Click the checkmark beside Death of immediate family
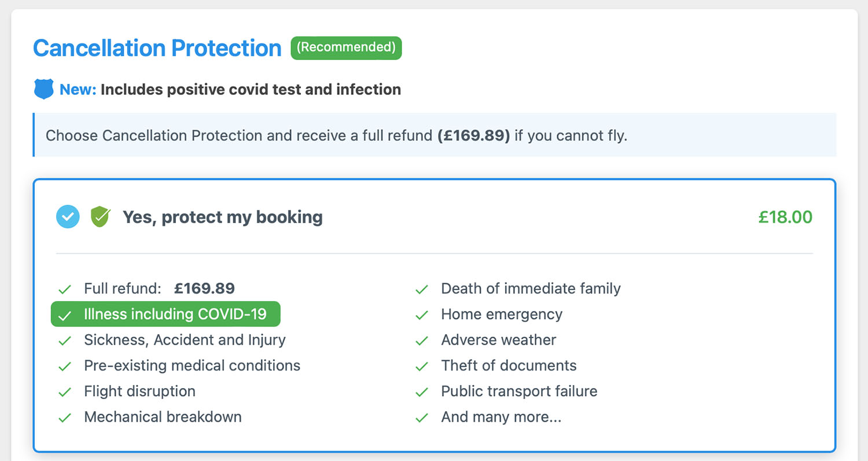The height and width of the screenshot is (461, 868). coord(422,289)
